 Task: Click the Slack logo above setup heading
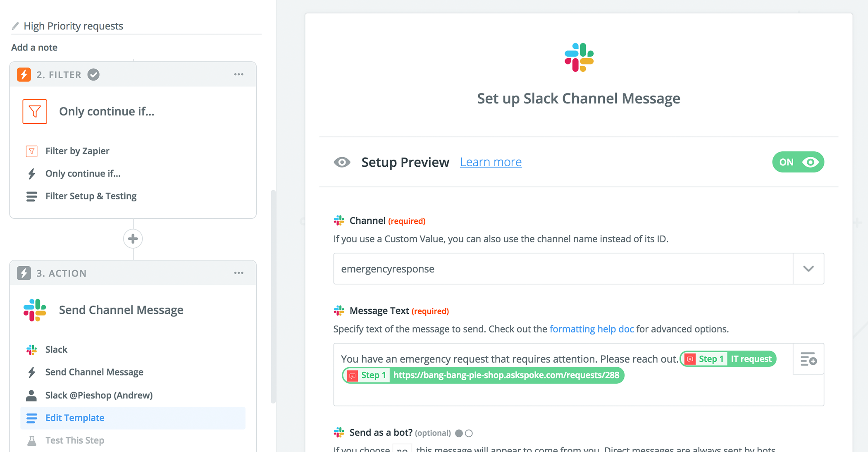(x=579, y=57)
